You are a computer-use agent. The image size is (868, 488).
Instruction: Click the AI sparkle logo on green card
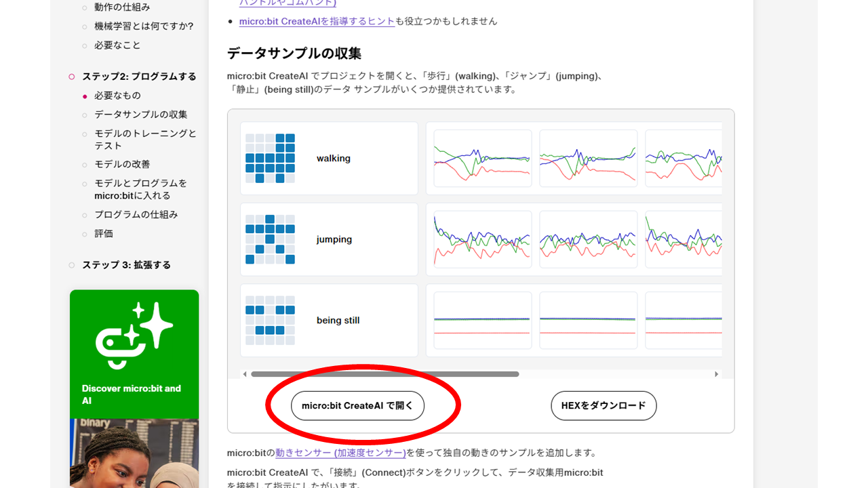click(134, 335)
